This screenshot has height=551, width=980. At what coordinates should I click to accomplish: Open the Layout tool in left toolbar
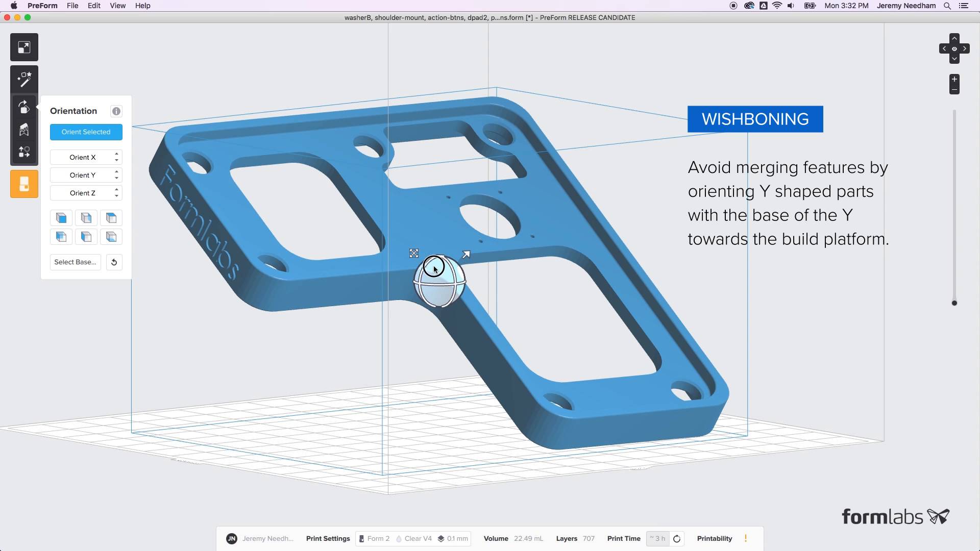(24, 152)
